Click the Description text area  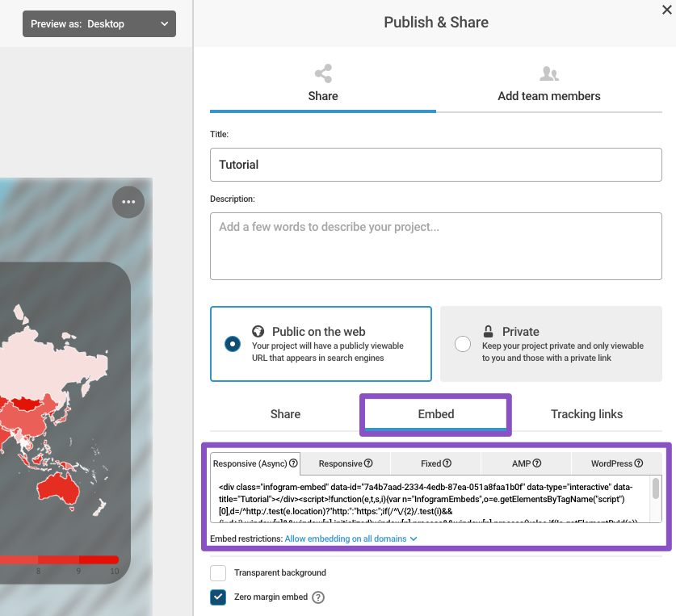[x=436, y=246]
